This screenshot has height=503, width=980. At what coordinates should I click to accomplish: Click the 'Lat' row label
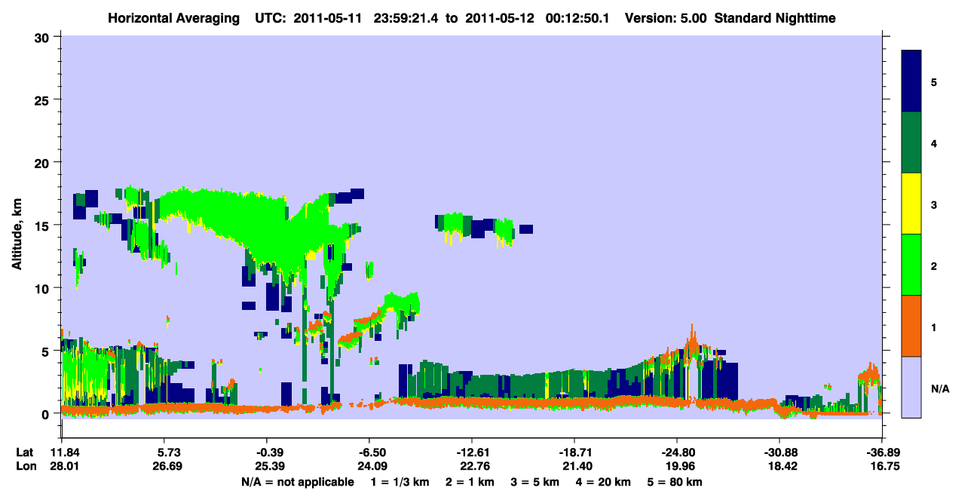tap(24, 452)
